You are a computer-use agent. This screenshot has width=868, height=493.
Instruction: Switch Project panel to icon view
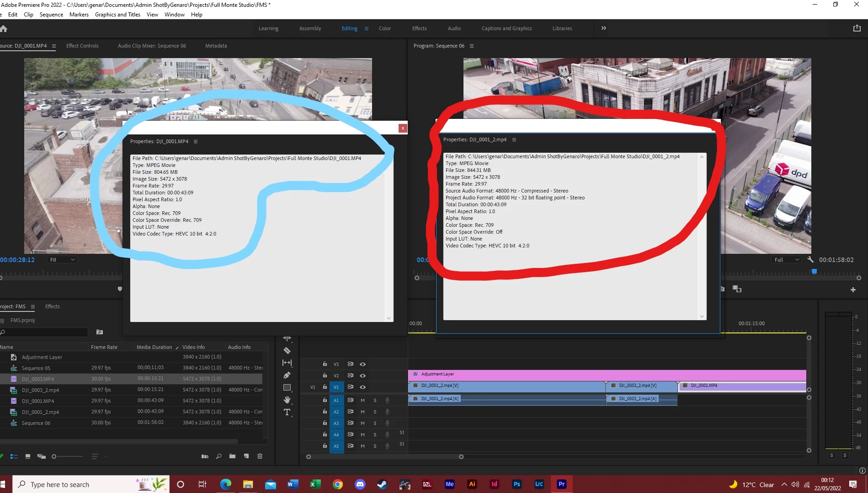click(x=28, y=456)
